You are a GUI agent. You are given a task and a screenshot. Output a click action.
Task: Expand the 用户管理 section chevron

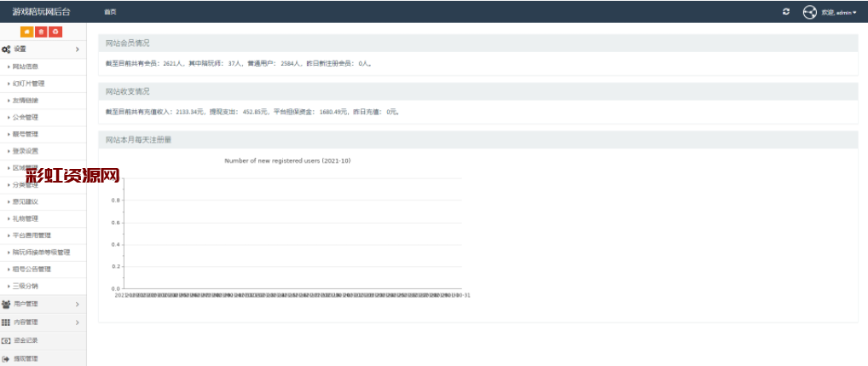77,304
